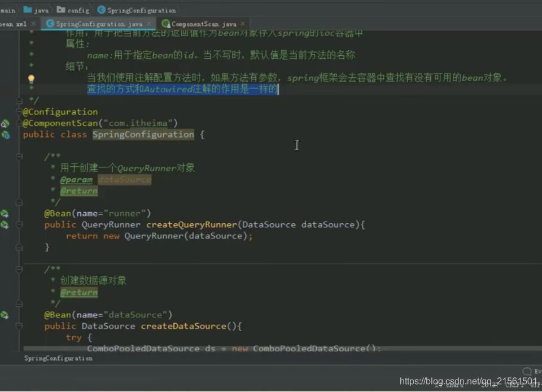Collapse the data source javadoc fold marker
This screenshot has width=542, height=392.
19,270
